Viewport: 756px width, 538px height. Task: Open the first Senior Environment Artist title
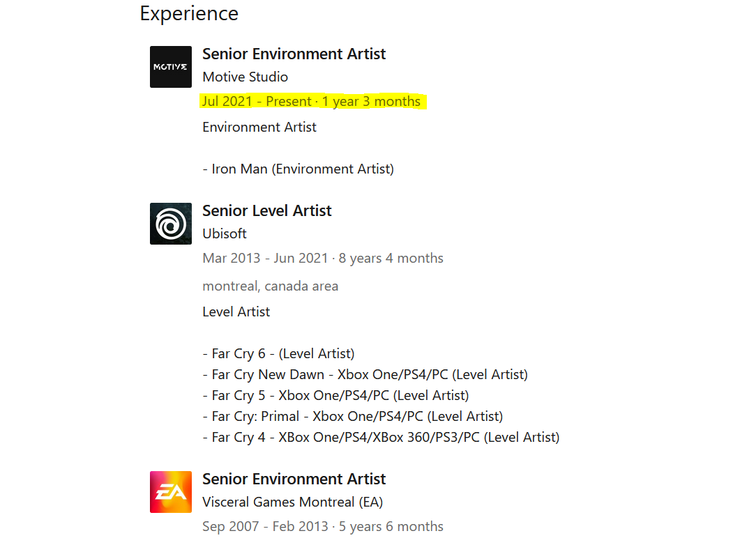[x=294, y=54]
